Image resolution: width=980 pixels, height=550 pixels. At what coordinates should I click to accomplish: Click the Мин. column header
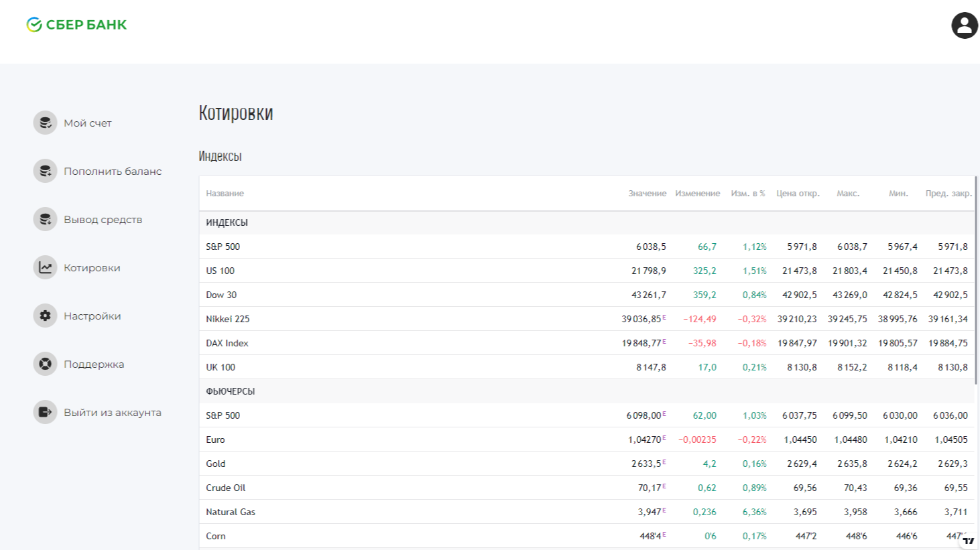pos(898,194)
